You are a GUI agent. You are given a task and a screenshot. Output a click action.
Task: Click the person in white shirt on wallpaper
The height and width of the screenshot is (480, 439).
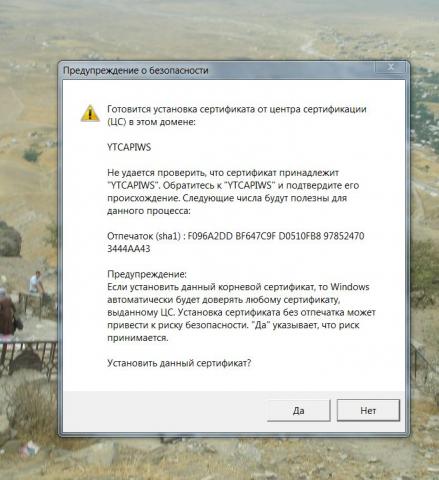[x=36, y=283]
